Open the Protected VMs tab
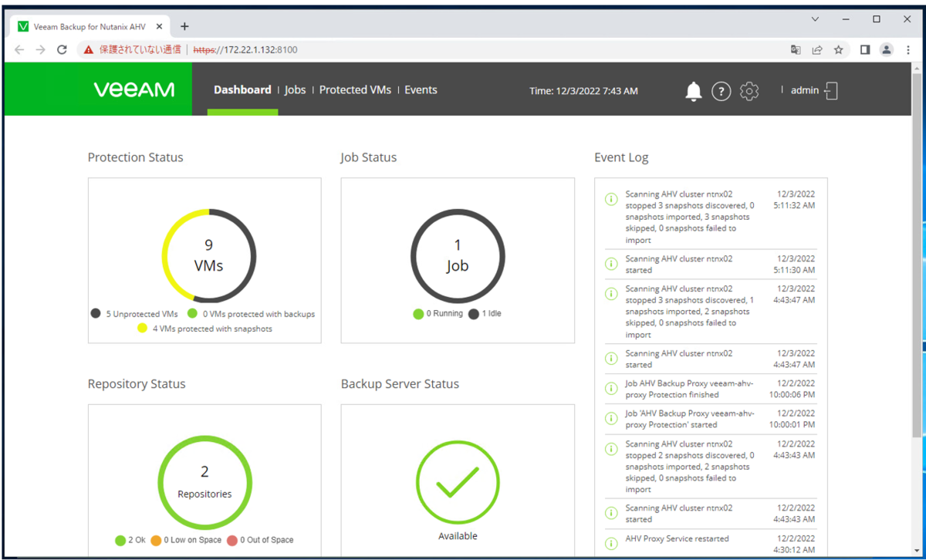 (x=355, y=89)
